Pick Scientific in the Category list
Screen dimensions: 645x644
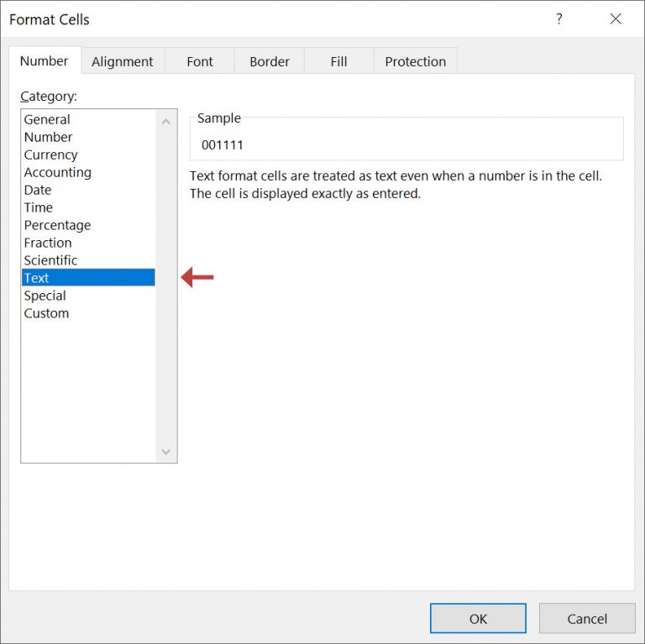(50, 260)
